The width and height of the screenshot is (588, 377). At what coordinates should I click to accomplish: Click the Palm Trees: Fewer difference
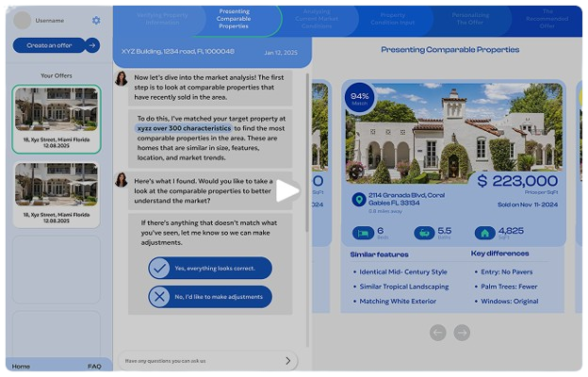click(x=509, y=287)
